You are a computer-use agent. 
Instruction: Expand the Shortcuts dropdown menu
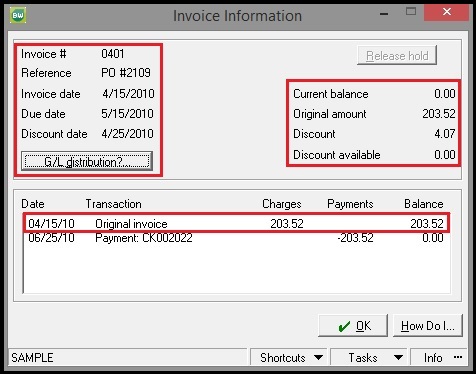(x=289, y=358)
